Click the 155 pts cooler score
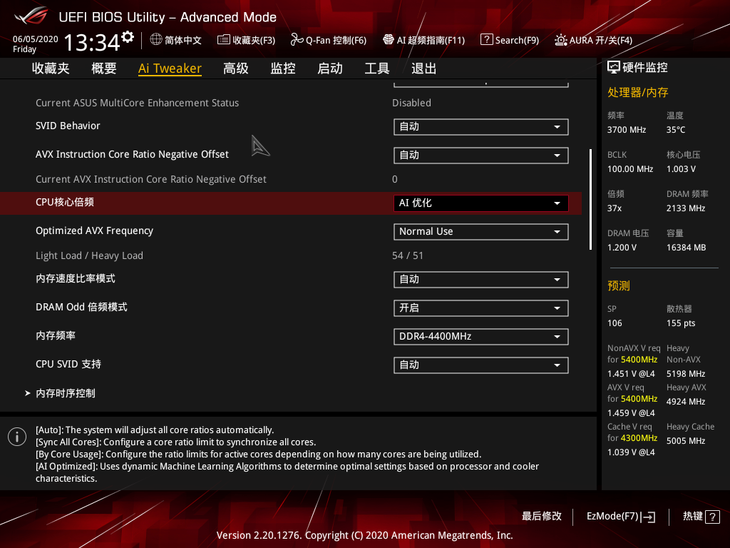This screenshot has width=730, height=548. click(681, 323)
